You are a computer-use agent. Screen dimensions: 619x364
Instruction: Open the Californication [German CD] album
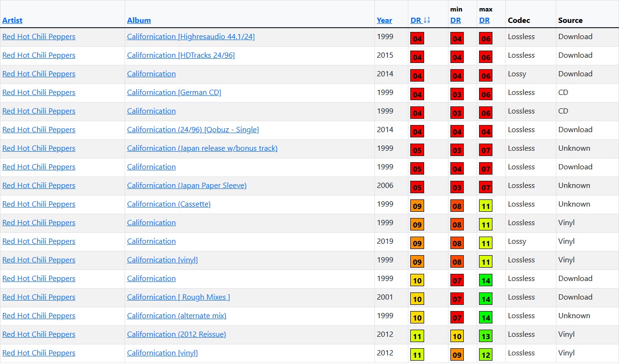click(x=174, y=93)
